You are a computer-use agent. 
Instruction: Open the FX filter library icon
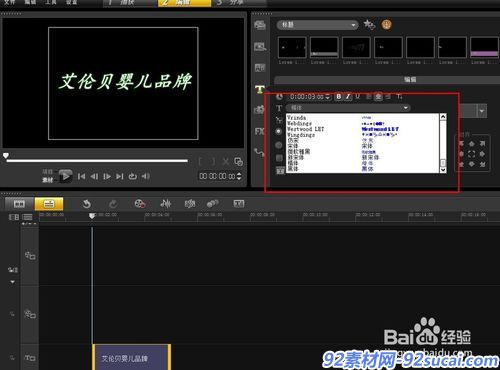(x=259, y=131)
